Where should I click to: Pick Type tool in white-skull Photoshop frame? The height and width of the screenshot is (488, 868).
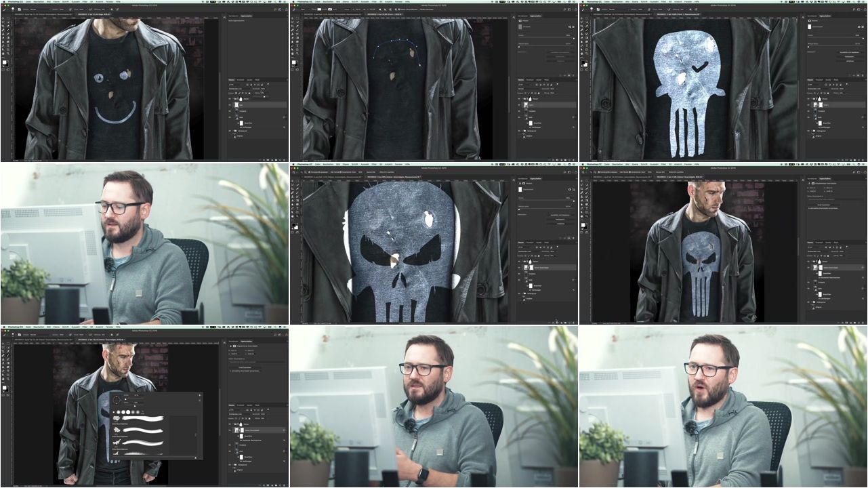click(x=587, y=45)
